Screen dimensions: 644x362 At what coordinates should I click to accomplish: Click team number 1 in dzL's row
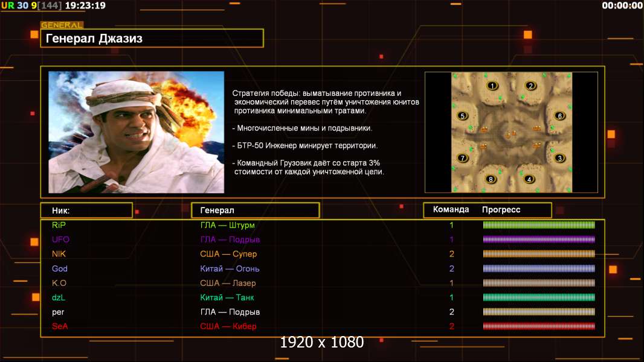[451, 297]
